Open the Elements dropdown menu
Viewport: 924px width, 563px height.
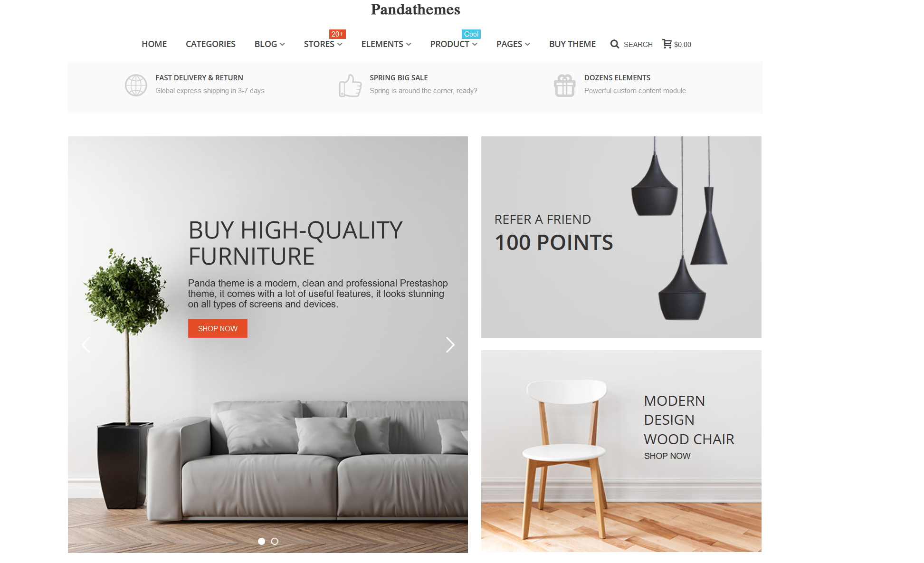click(386, 44)
